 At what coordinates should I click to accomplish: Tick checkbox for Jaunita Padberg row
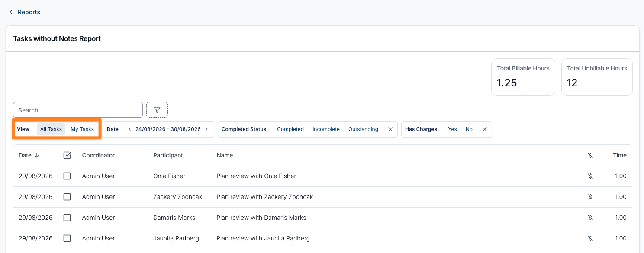click(x=67, y=238)
